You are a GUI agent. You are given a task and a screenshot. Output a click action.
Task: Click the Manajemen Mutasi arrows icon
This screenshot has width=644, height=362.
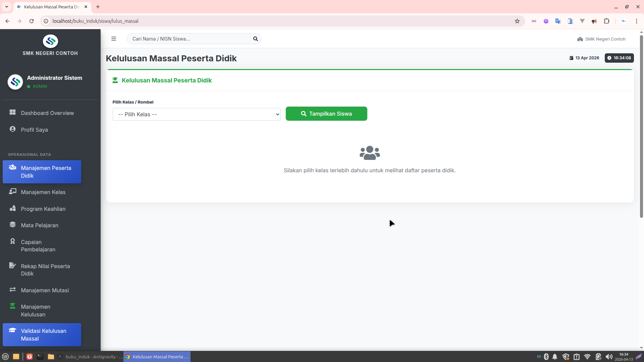[13, 290]
